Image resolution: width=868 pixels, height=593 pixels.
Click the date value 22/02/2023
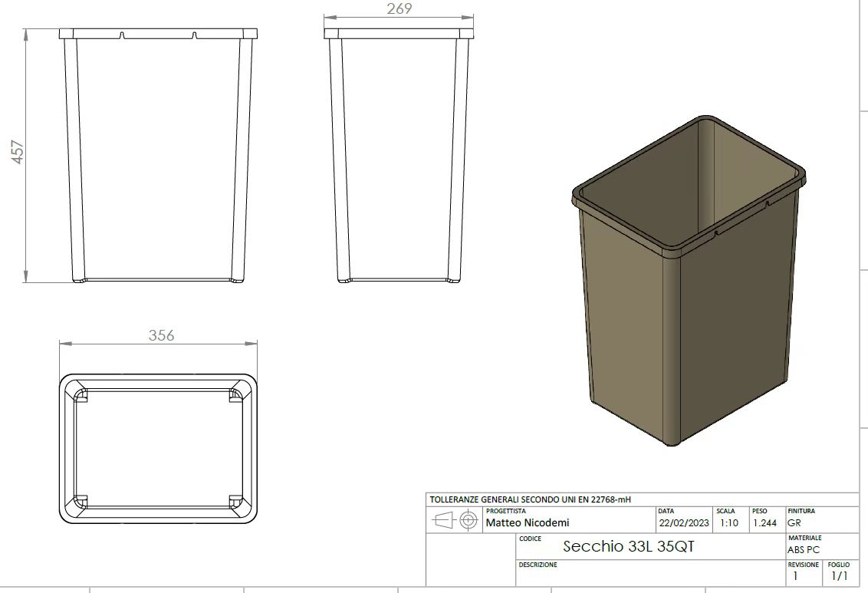pos(684,523)
